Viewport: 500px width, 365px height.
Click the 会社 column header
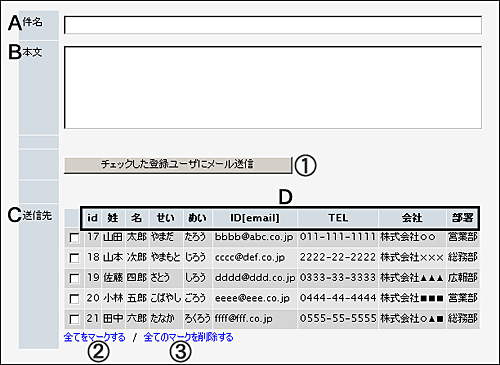point(412,218)
